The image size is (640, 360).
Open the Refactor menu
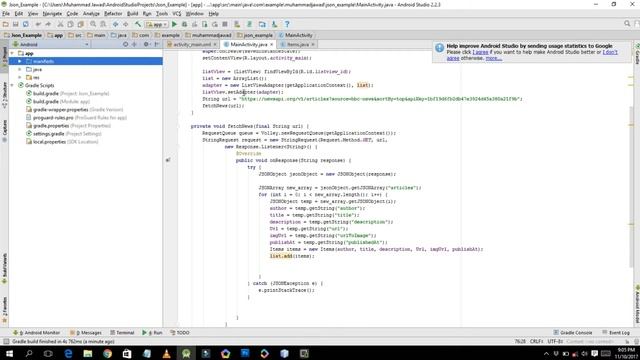(113, 13)
